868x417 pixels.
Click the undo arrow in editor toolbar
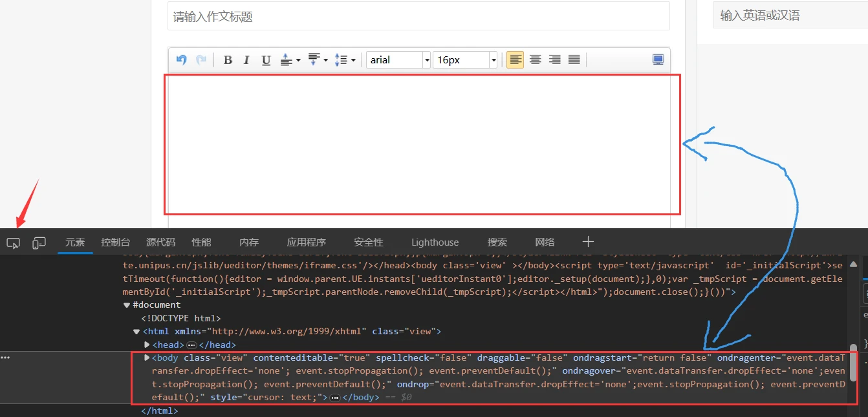(x=182, y=60)
